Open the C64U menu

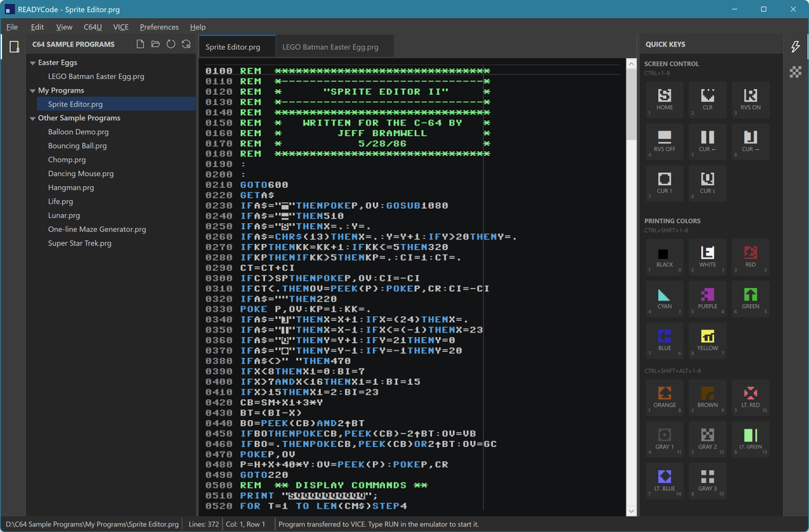tap(93, 27)
